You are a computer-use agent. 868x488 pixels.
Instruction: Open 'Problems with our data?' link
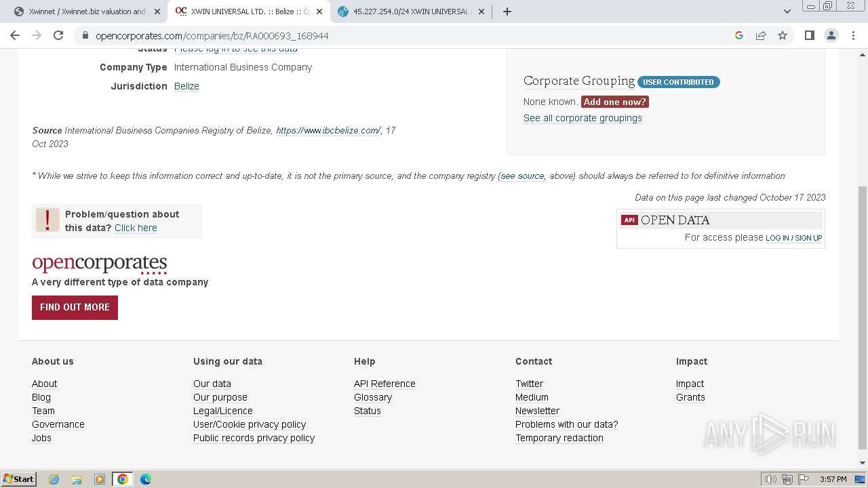pos(567,424)
